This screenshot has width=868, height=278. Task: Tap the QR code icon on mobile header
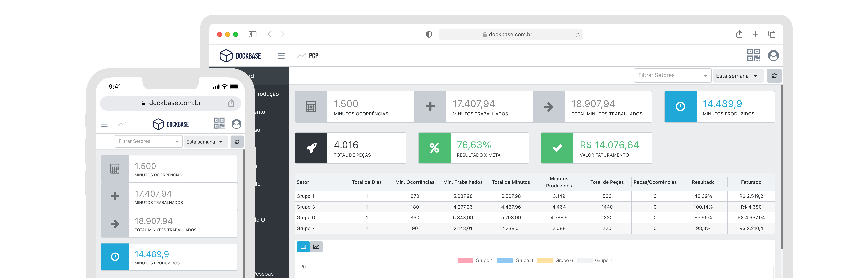tap(219, 123)
